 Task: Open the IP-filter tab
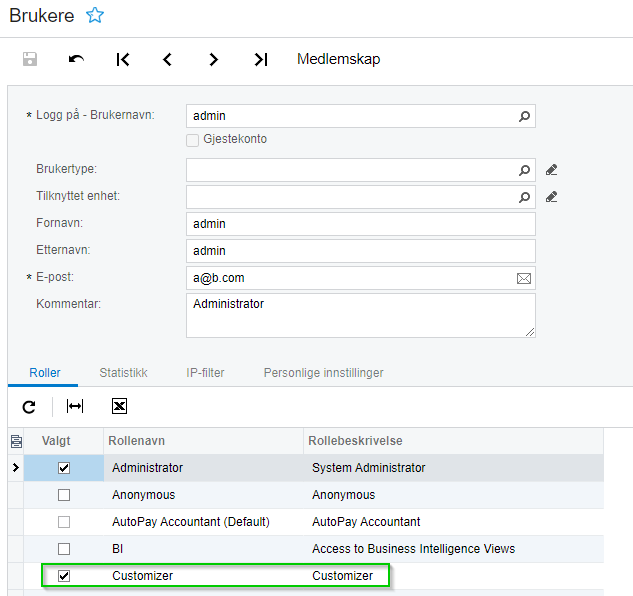pos(205,373)
